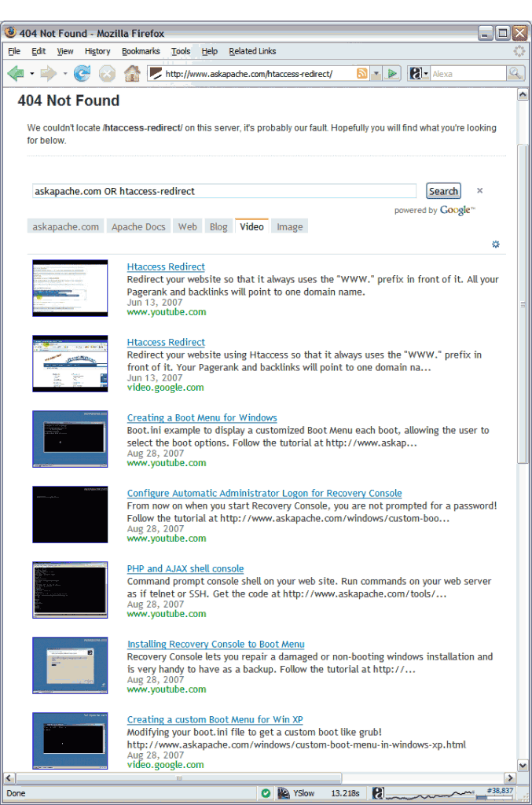Open the PHP and AJAX shell console link
532x805 pixels.
click(x=185, y=568)
